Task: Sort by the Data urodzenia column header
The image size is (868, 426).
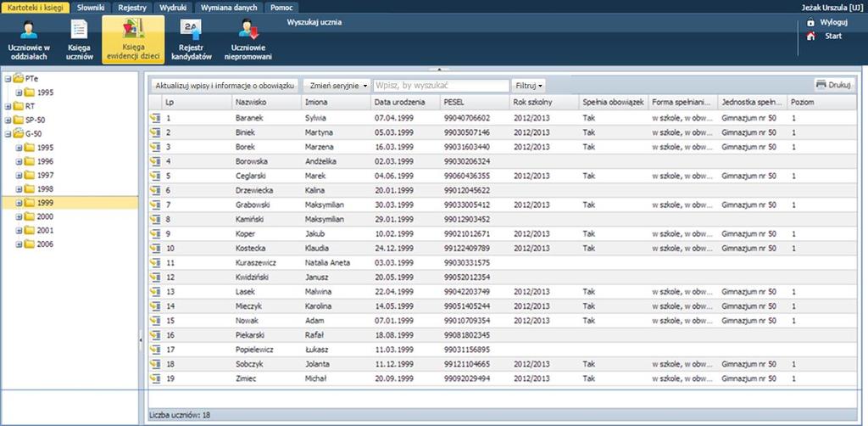Action: tap(406, 103)
